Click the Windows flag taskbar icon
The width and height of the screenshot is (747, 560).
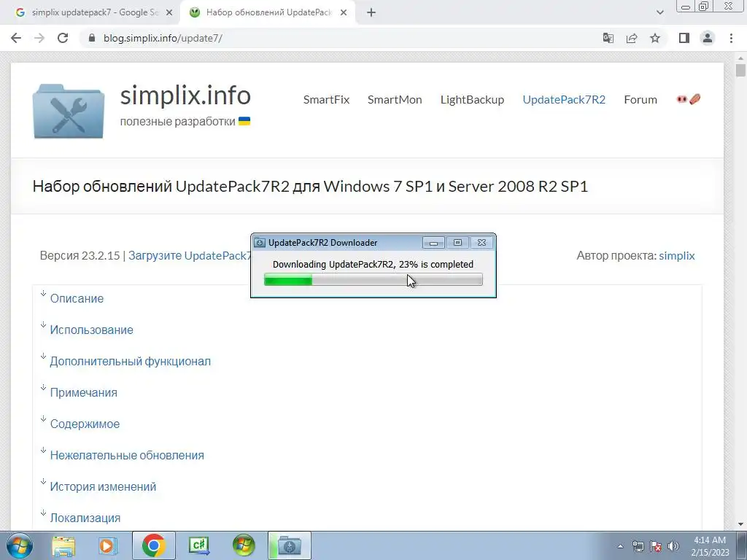(244, 545)
